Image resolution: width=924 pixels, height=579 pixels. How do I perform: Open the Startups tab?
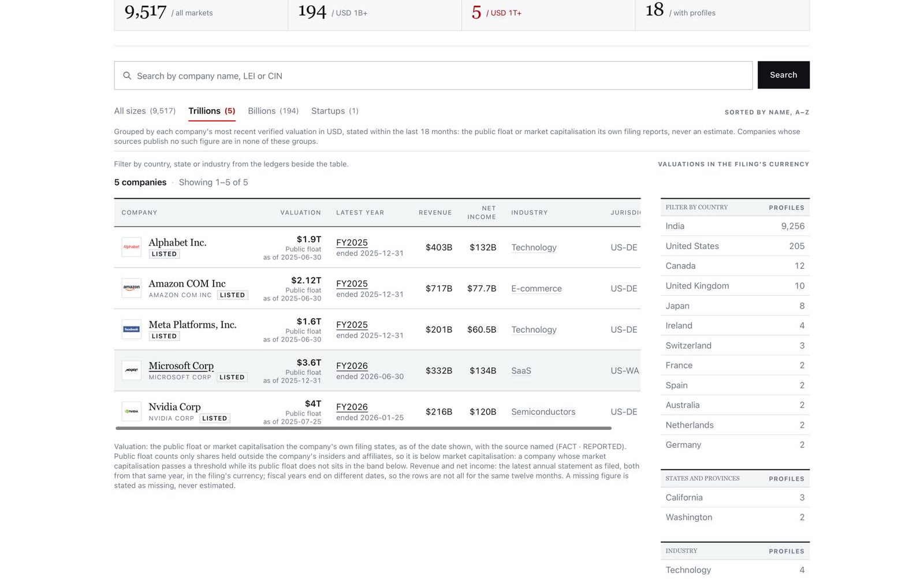point(334,111)
